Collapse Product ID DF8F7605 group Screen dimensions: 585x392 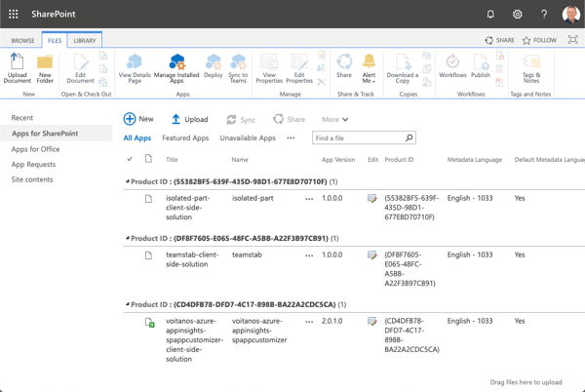pos(128,238)
